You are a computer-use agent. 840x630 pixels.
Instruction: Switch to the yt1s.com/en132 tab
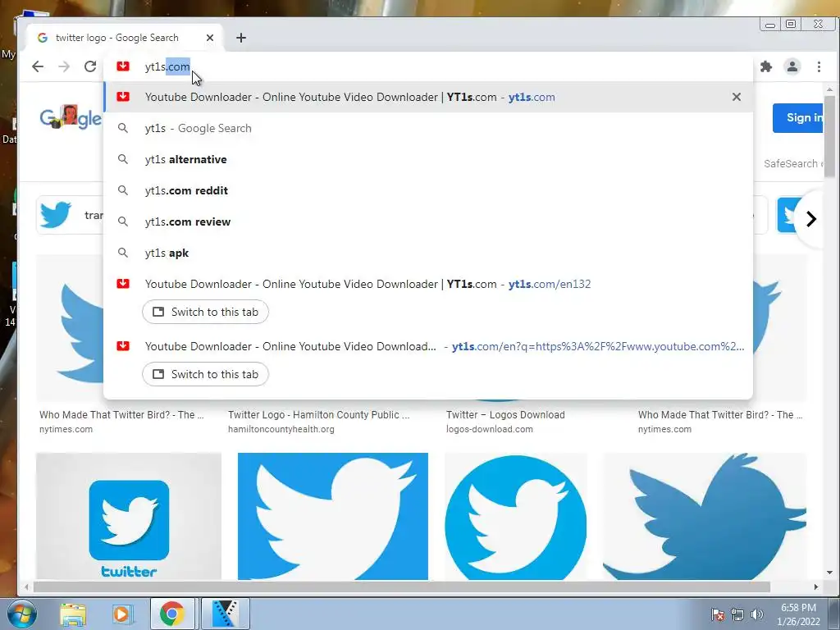(x=205, y=312)
